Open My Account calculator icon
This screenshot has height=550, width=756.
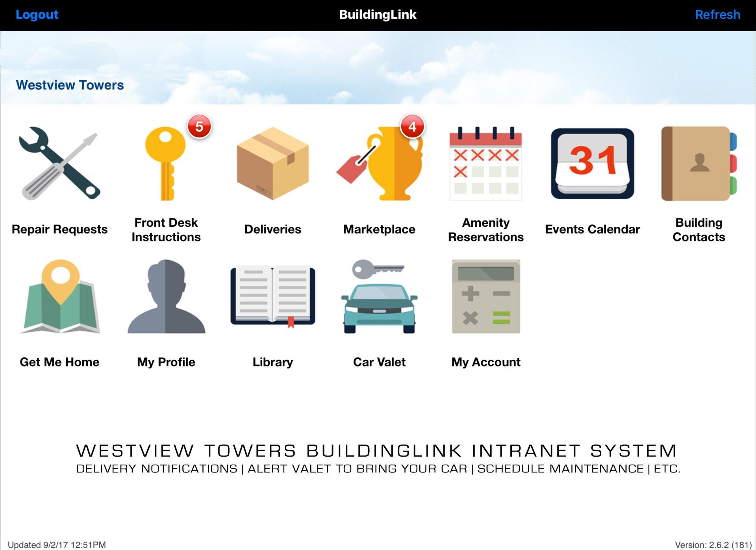[486, 296]
